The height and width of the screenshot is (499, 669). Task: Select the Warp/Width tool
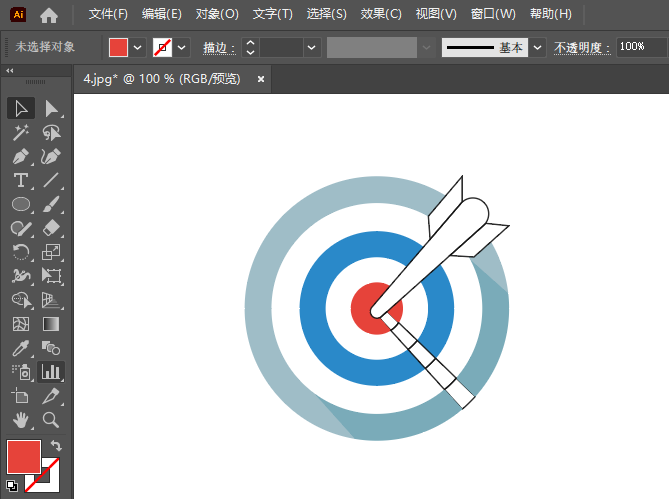pyautogui.click(x=20, y=276)
